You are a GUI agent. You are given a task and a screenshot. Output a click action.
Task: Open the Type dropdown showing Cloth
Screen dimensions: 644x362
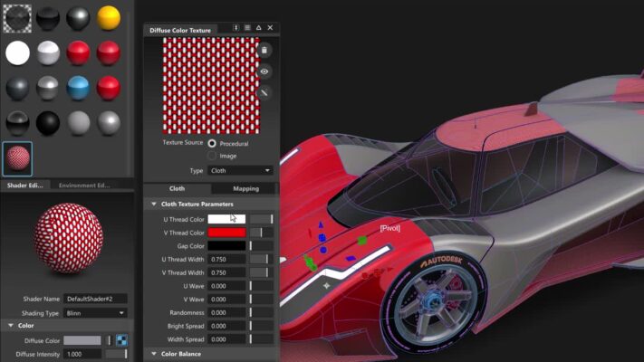pyautogui.click(x=240, y=170)
